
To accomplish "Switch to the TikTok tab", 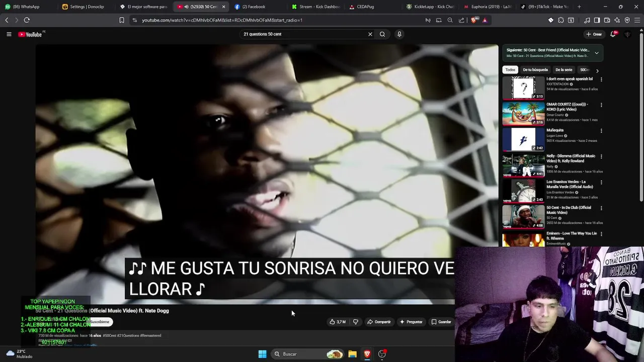I will tap(545, 7).
